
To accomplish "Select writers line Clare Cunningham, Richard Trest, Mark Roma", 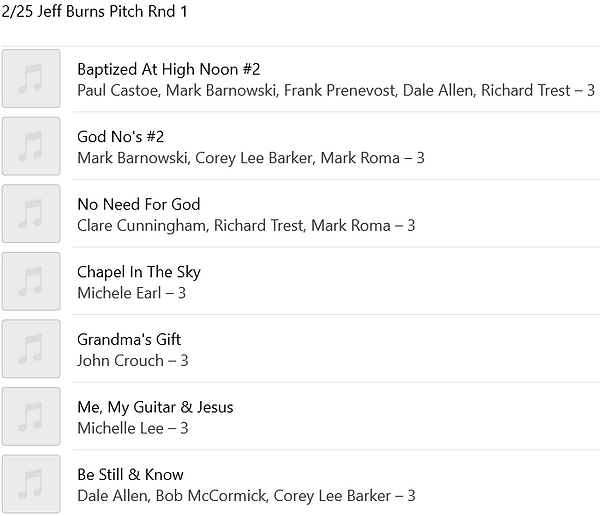I will 246,225.
